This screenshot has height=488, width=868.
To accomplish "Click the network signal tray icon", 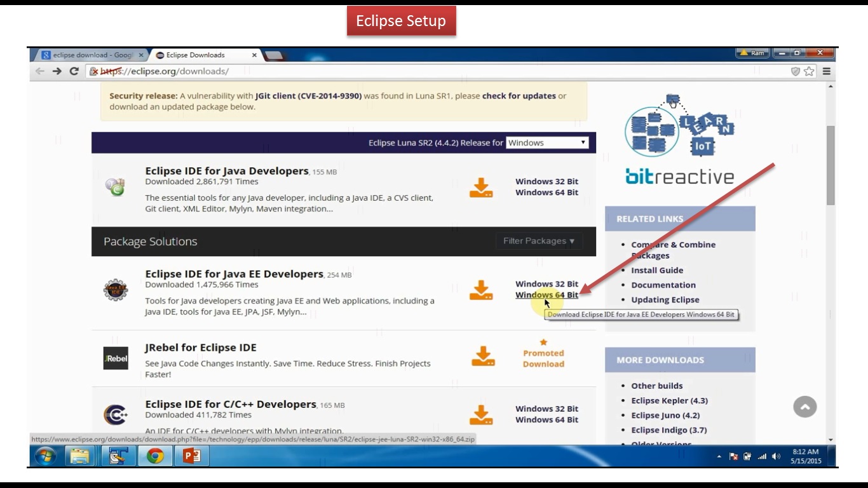I will tap(762, 456).
